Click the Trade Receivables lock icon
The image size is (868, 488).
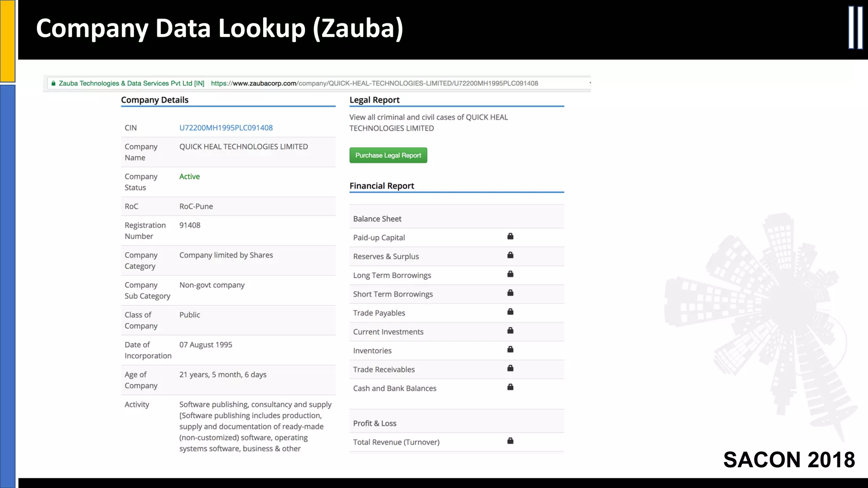tap(510, 368)
